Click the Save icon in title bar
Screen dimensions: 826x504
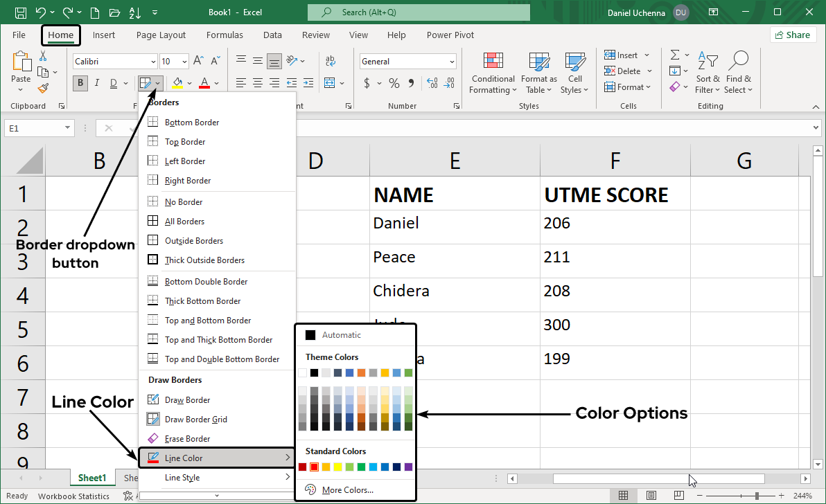pos(21,12)
